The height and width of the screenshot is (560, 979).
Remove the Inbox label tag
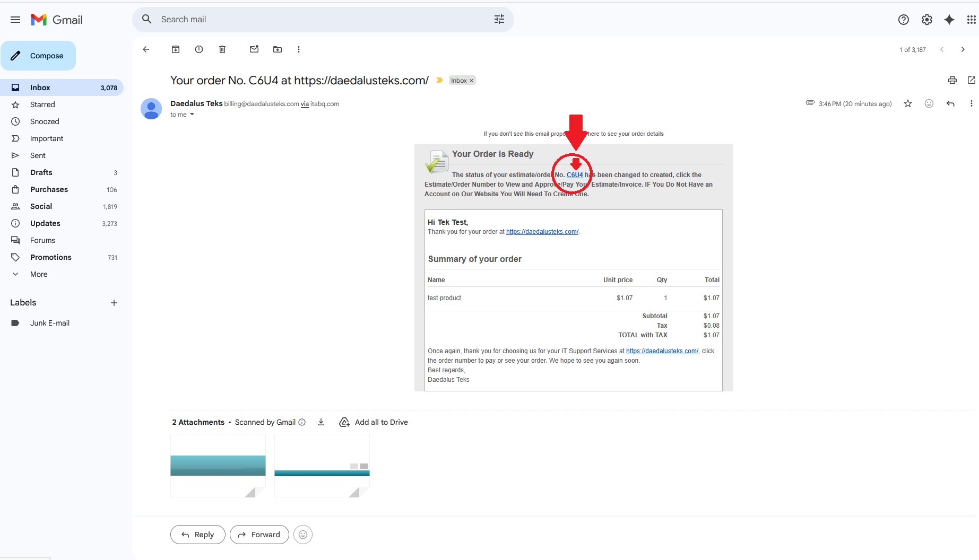click(x=471, y=81)
